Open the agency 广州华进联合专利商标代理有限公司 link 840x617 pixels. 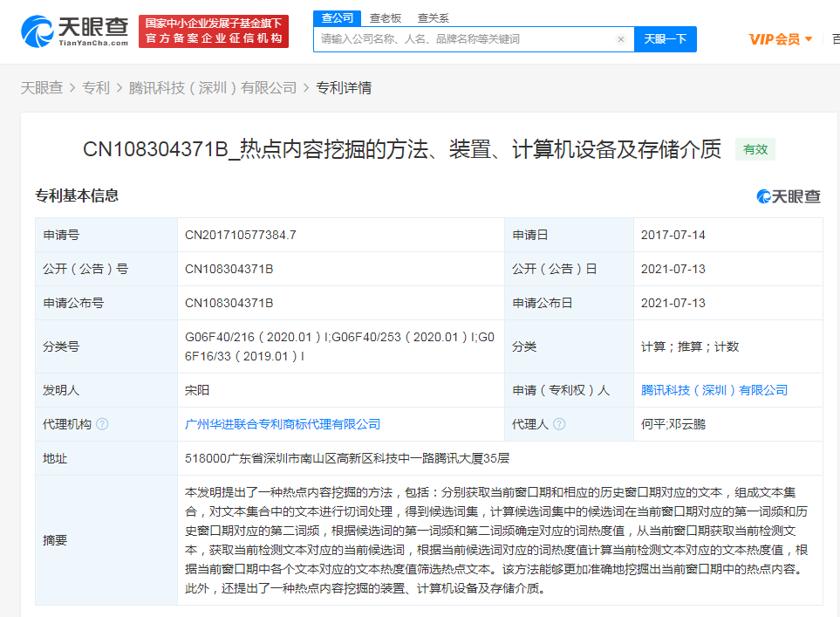click(283, 424)
